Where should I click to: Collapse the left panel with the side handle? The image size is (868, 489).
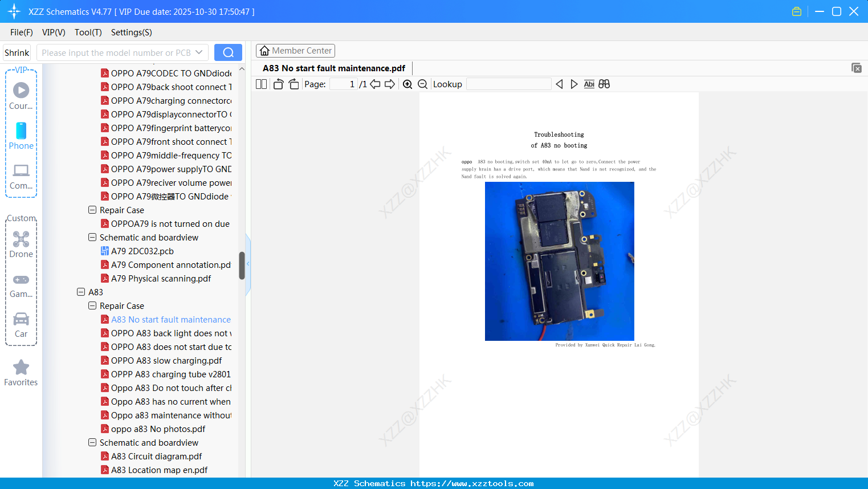248,264
